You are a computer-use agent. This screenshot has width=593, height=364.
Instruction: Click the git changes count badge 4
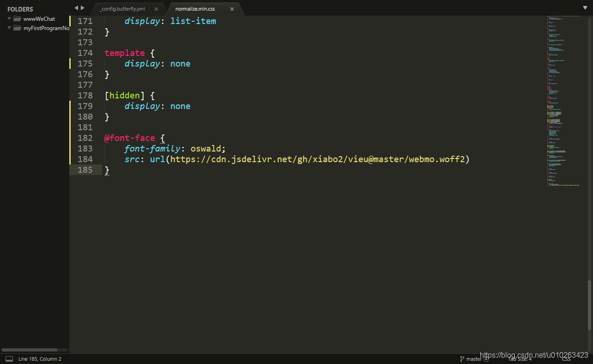click(x=486, y=359)
